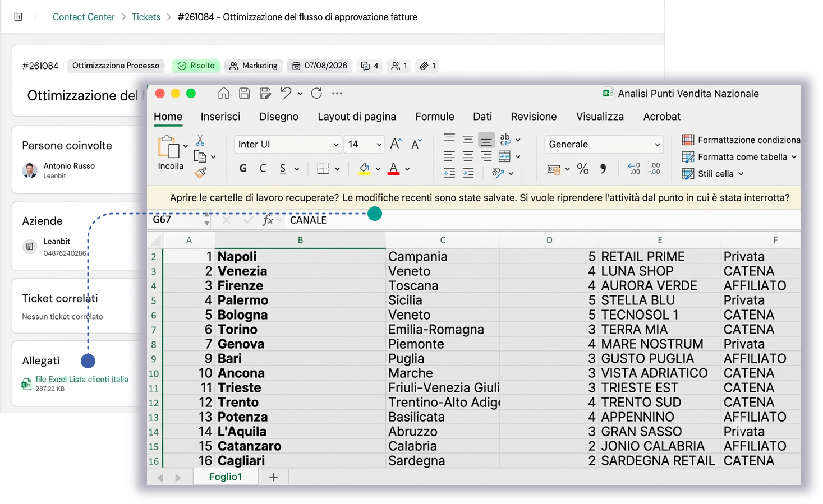Expand the underline style arrow

[297, 169]
